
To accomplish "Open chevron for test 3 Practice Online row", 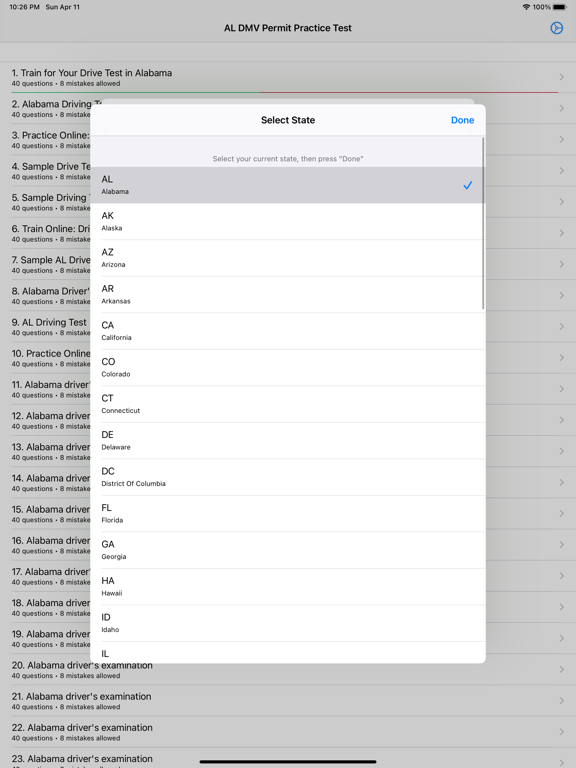I will coord(562,140).
